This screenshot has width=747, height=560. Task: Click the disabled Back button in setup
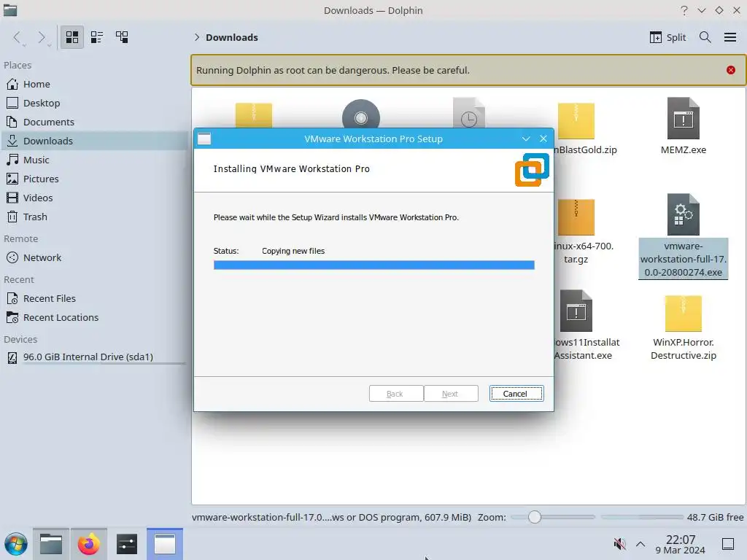[396, 394]
